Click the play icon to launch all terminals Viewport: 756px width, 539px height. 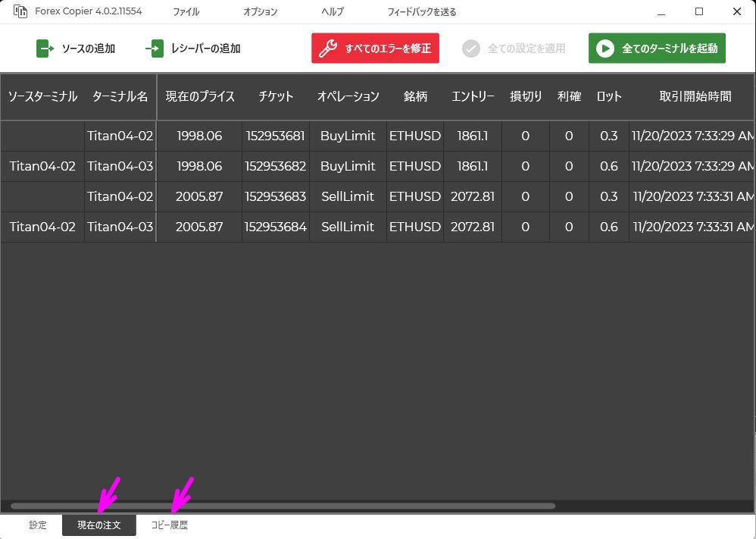click(605, 48)
